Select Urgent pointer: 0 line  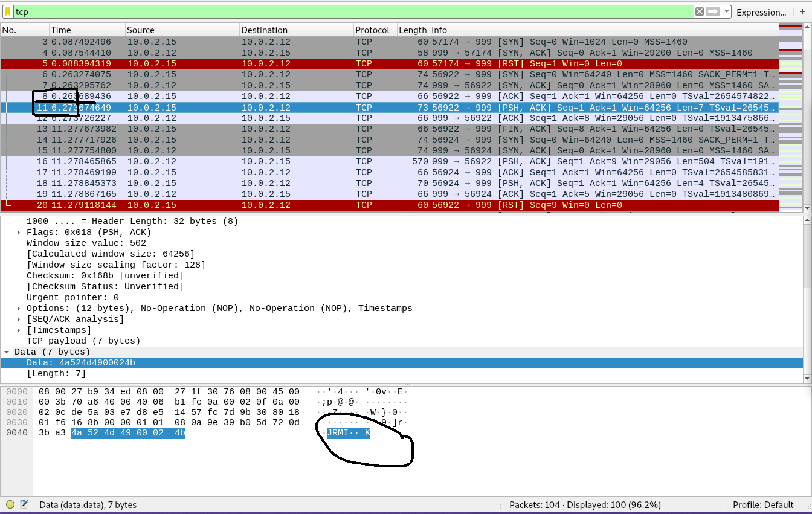coord(402,298)
